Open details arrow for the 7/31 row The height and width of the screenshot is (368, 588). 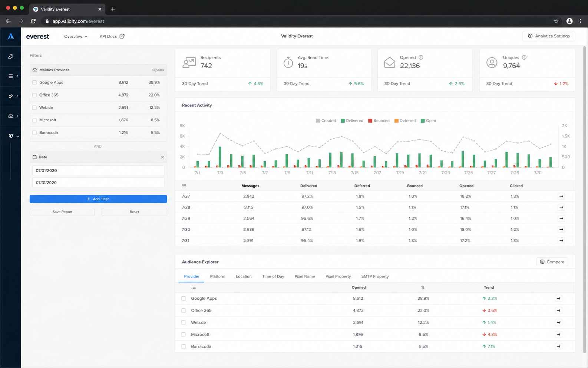click(x=561, y=241)
